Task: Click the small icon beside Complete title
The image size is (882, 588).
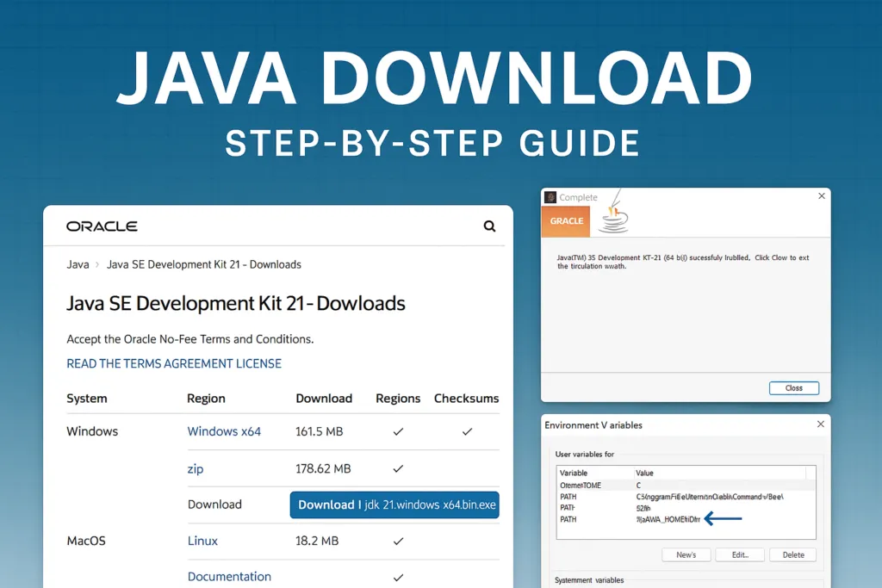Action: (550, 197)
